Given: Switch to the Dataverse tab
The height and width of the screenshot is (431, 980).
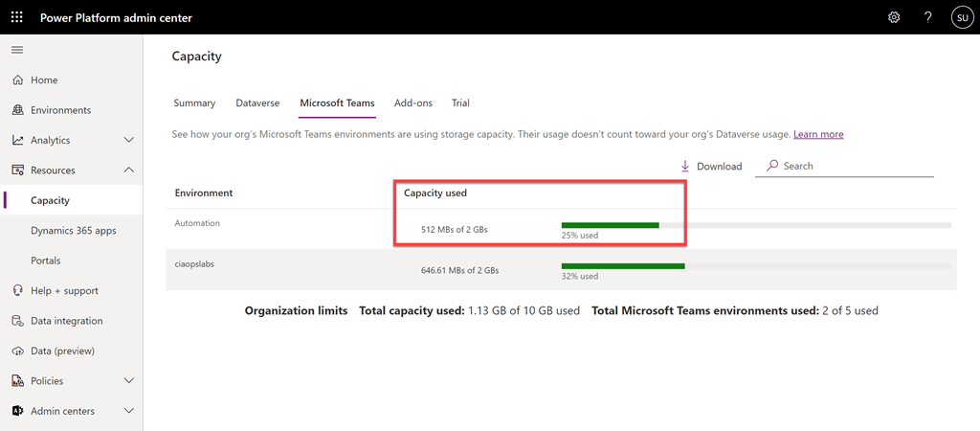Looking at the screenshot, I should 257,102.
